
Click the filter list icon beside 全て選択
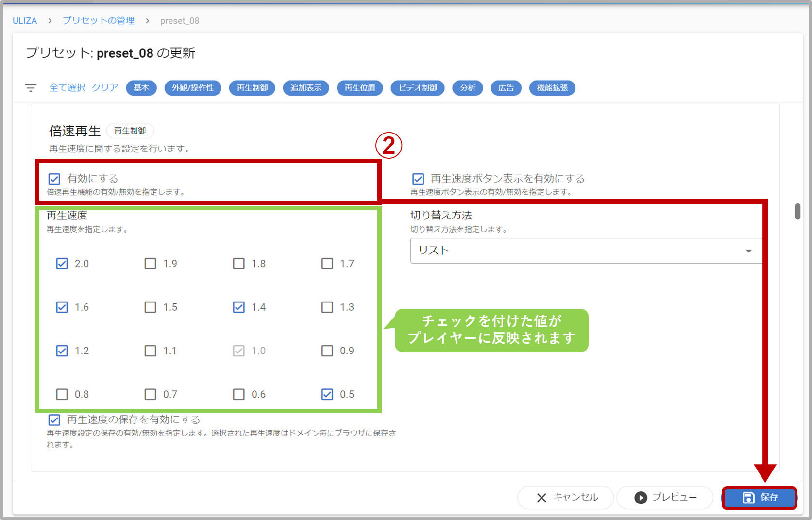click(31, 88)
